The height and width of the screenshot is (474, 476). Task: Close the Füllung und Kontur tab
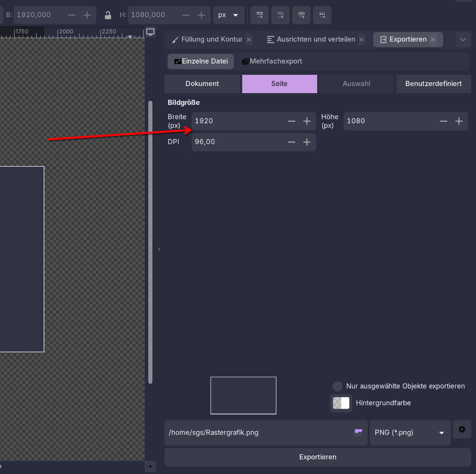coord(249,40)
